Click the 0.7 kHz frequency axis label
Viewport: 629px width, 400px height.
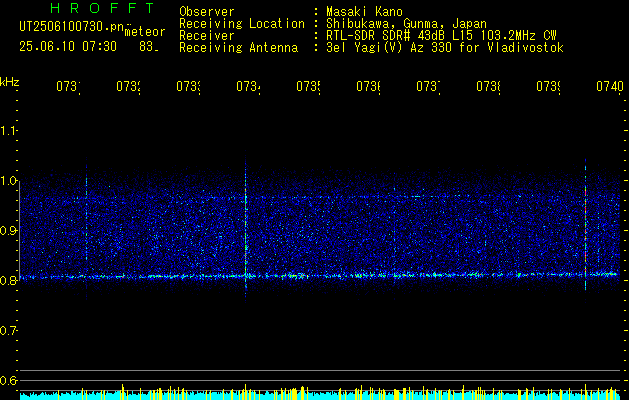pos(8,331)
